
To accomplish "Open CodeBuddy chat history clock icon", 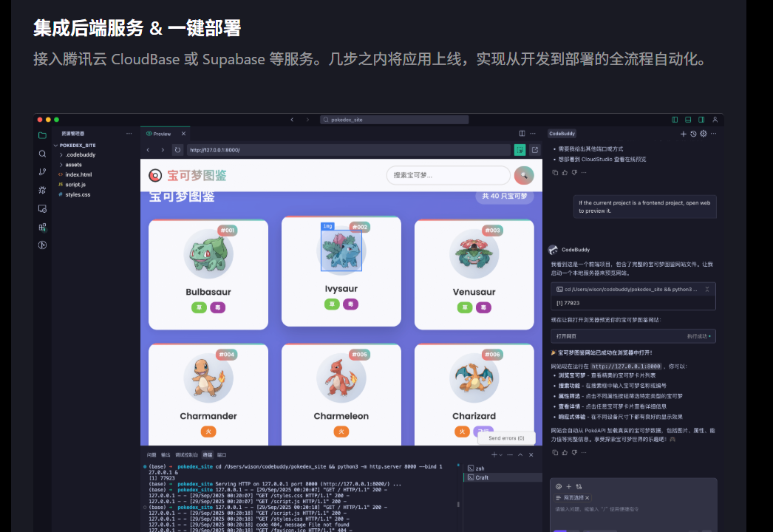I will [693, 134].
